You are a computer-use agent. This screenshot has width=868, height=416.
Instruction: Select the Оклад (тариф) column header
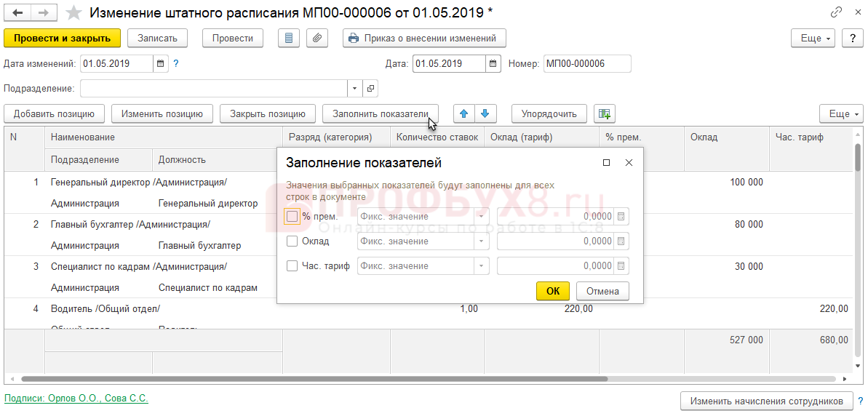(x=541, y=137)
